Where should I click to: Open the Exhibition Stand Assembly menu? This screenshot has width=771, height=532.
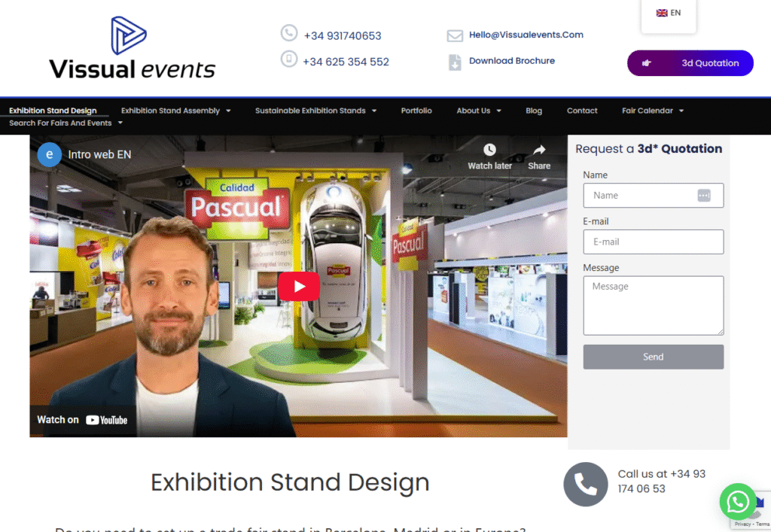pyautogui.click(x=170, y=111)
